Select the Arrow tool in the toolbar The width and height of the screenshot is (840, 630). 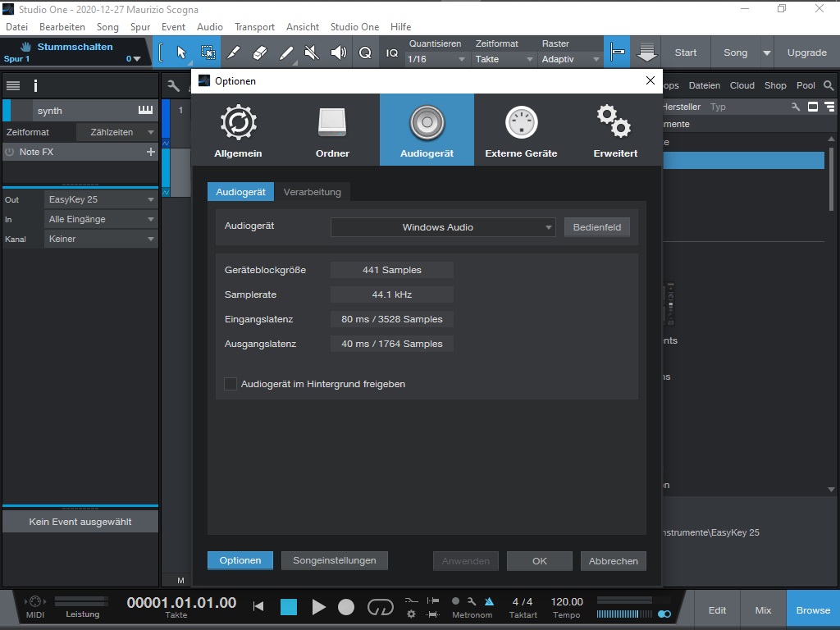coord(181,52)
